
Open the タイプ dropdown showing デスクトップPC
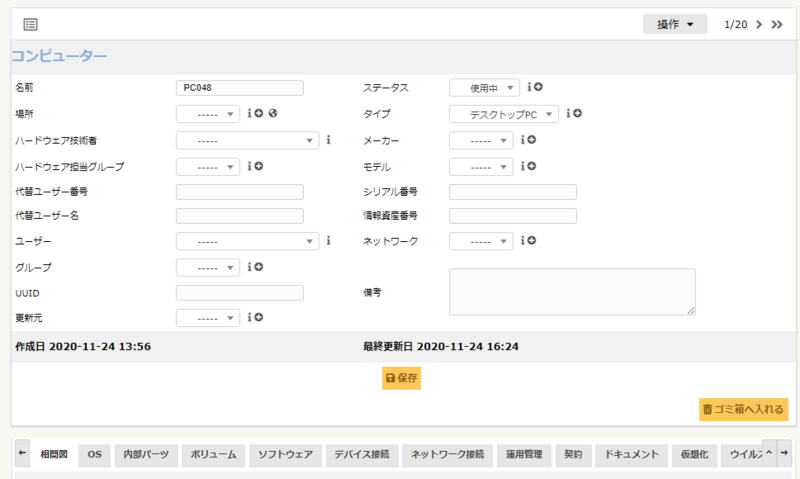coord(504,114)
